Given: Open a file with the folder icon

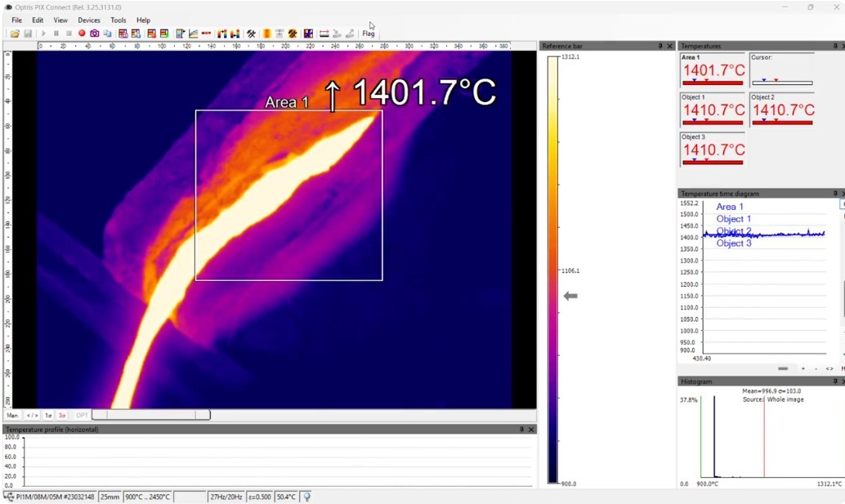Looking at the screenshot, I should [15, 33].
